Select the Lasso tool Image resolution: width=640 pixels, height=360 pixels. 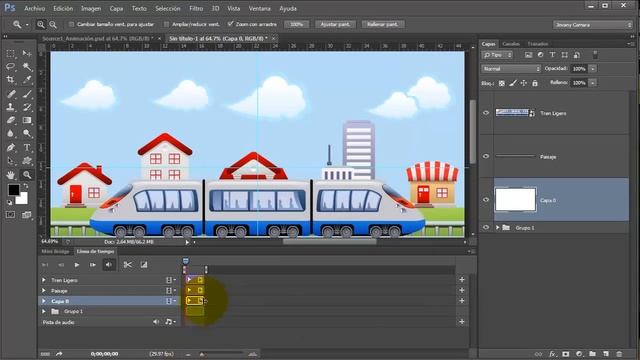(11, 67)
